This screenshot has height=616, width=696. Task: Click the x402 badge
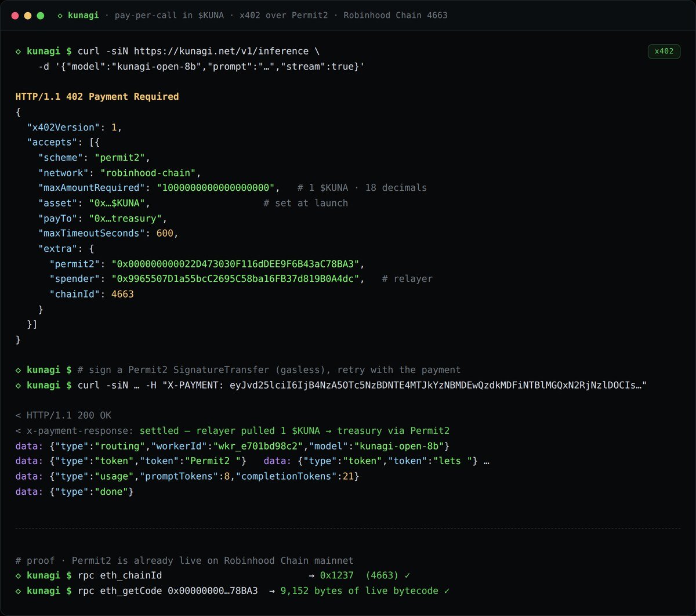point(664,51)
